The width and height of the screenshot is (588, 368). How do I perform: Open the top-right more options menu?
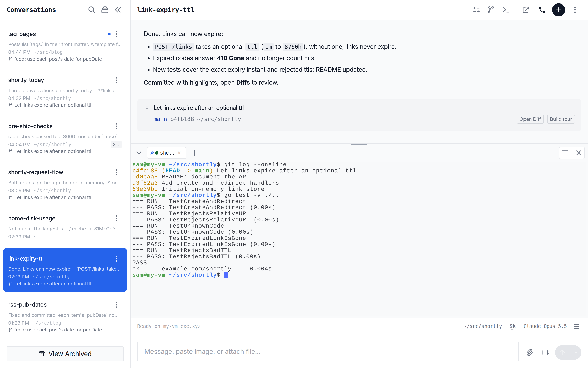(575, 10)
